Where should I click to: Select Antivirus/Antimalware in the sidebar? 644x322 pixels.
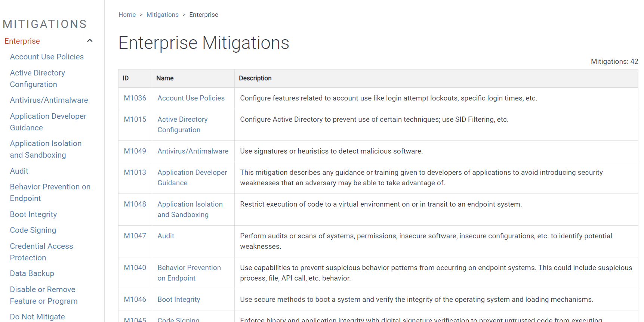tap(49, 100)
